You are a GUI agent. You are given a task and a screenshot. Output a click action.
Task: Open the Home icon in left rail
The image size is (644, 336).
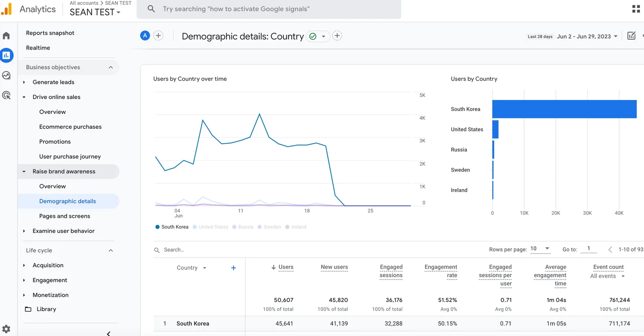6,36
